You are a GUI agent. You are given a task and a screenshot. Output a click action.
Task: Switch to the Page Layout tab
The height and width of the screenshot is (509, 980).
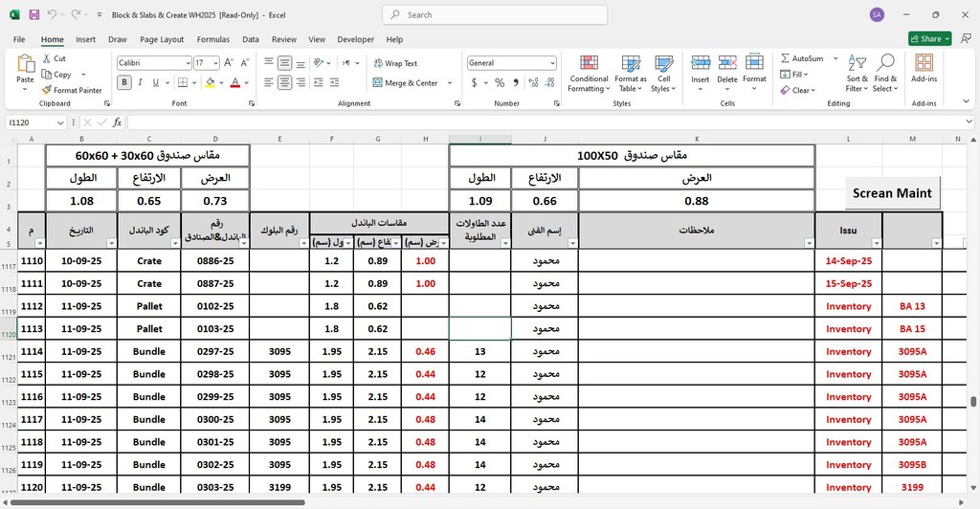162,39
